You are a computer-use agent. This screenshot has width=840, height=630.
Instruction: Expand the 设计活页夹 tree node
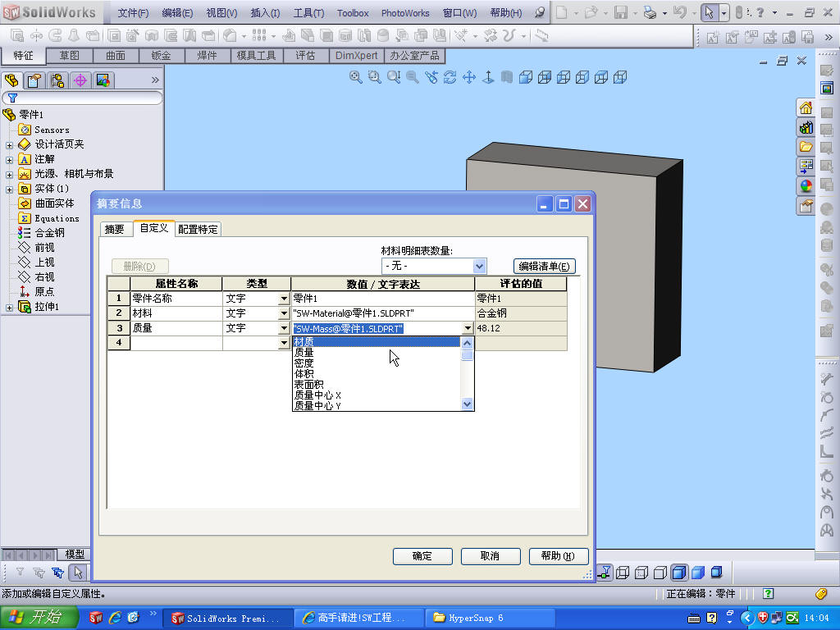tap(9, 145)
